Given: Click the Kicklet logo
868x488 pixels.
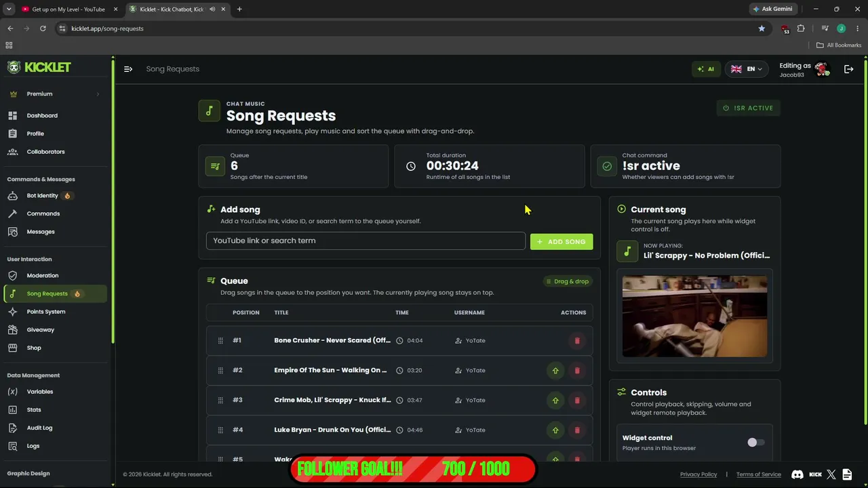Looking at the screenshot, I should pos(39,67).
